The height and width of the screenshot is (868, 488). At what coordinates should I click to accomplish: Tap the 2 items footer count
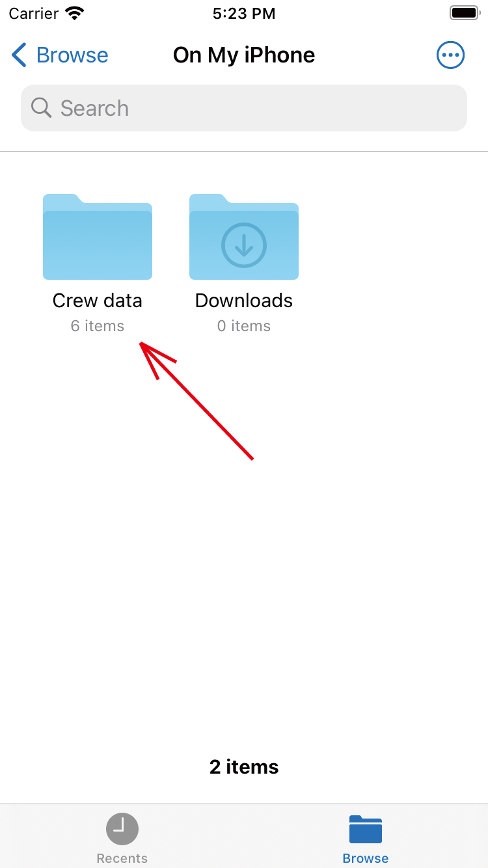coord(244,767)
